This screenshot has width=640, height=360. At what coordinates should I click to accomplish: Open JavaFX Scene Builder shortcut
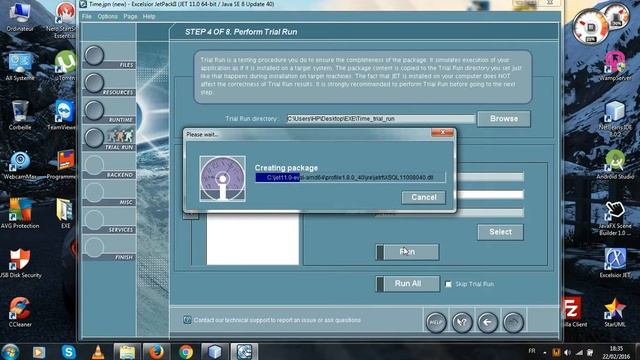click(615, 218)
